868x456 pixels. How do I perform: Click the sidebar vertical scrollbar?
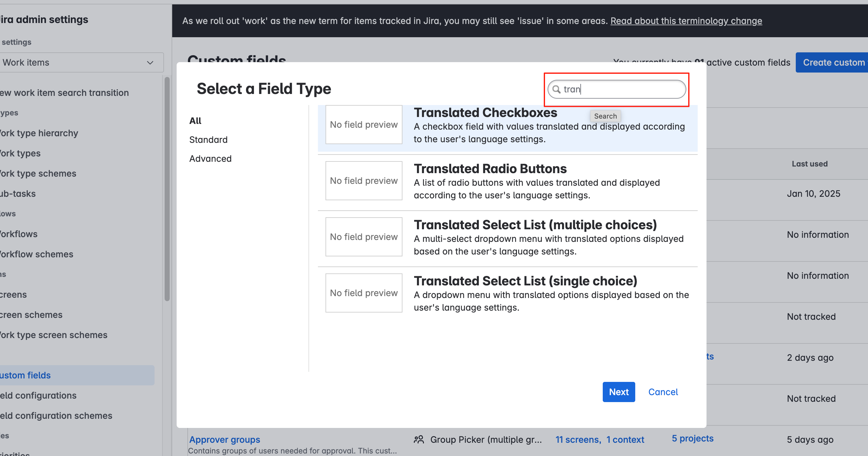pos(167,189)
